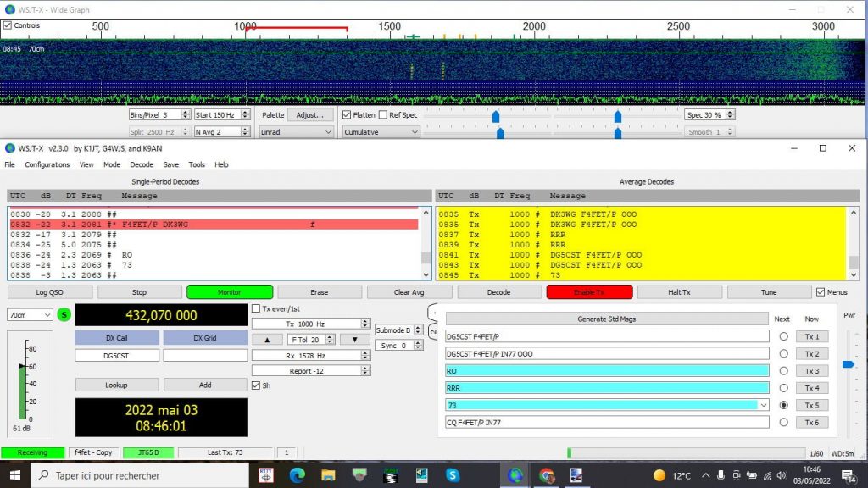This screenshot has width=868, height=488.
Task: Click the Tune button
Action: tap(769, 292)
